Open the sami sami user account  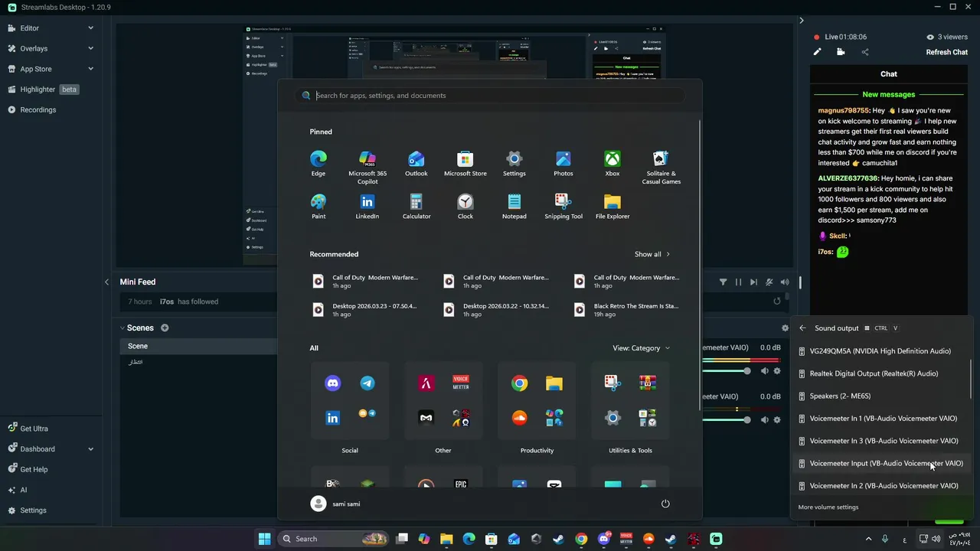[335, 504]
